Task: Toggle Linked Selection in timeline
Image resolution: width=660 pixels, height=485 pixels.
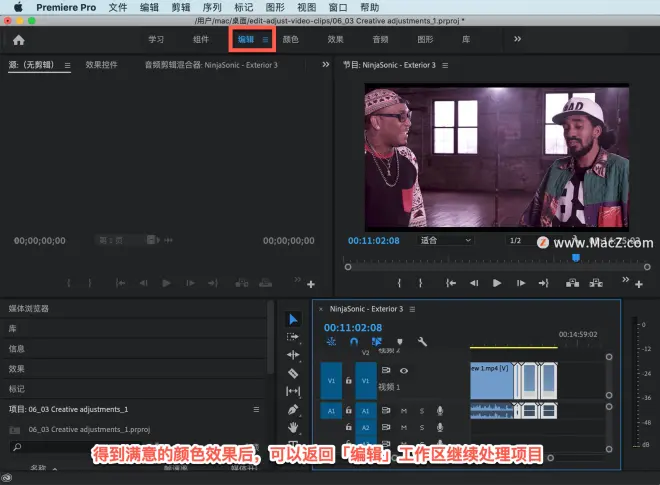Action: pos(376,341)
